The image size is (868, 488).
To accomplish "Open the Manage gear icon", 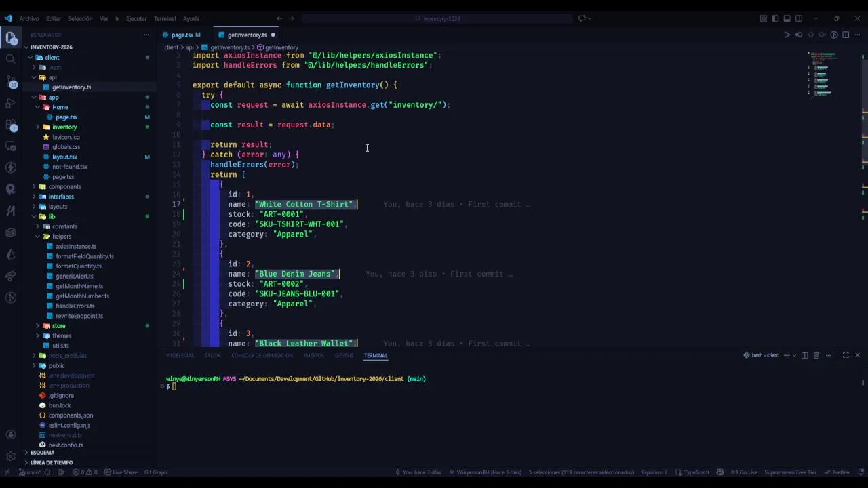I will [11, 456].
